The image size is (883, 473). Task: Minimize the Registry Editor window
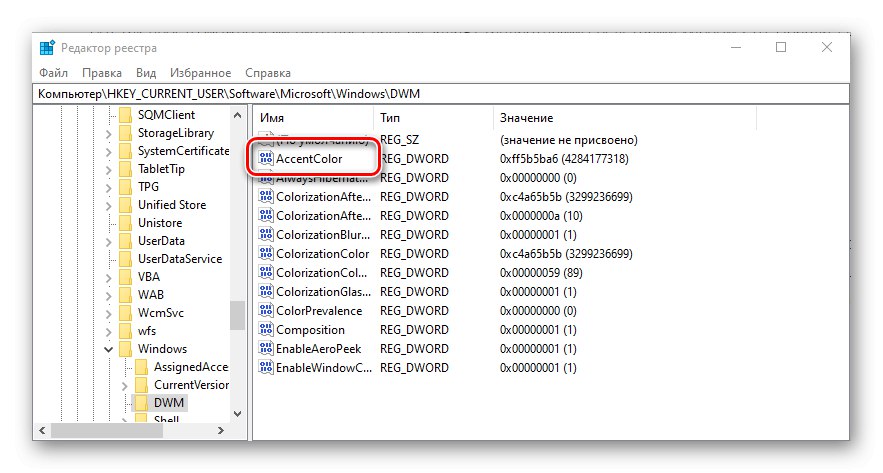click(736, 47)
